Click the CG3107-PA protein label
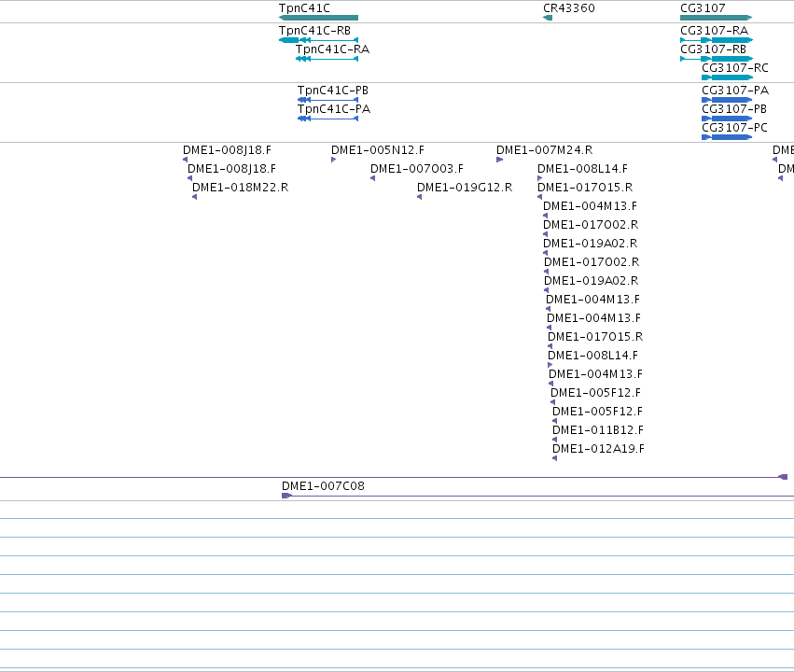 (x=735, y=91)
